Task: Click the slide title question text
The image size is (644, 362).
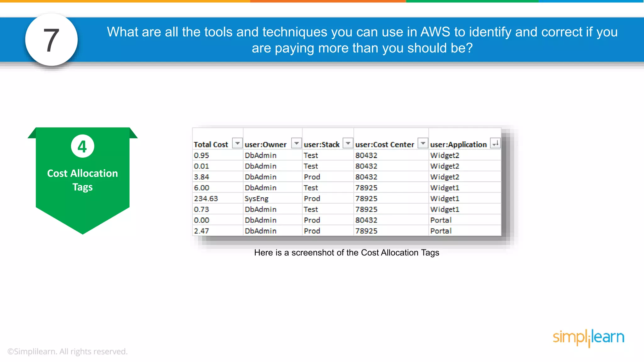Action: pyautogui.click(x=362, y=40)
